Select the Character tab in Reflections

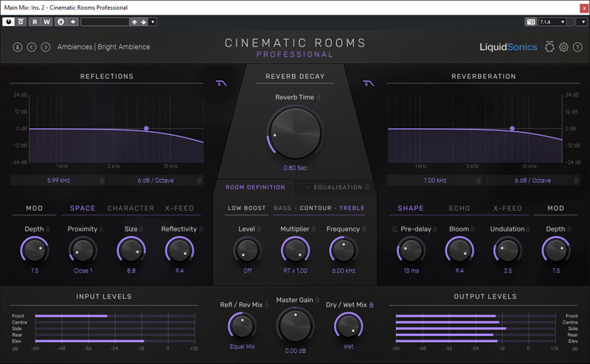131,209
